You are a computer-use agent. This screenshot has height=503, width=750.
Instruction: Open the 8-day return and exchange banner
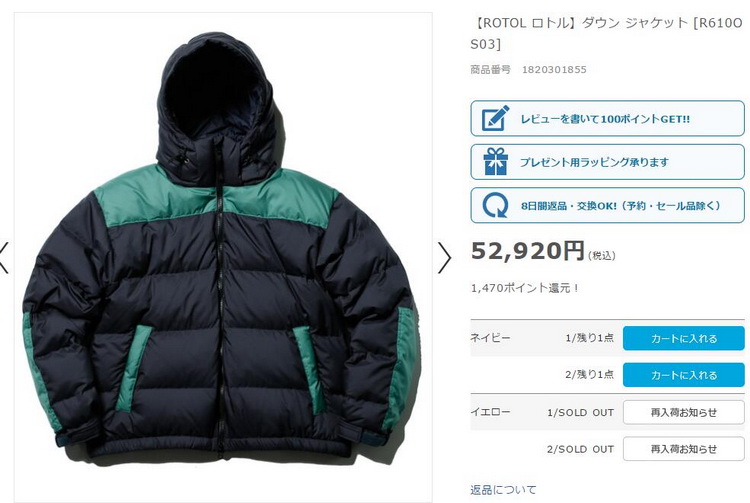tap(607, 206)
